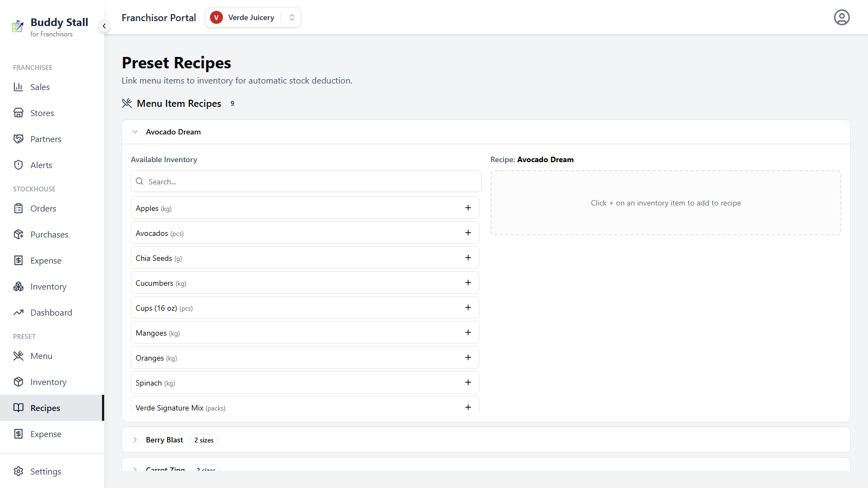Select the Apples (kg) inventory row
The height and width of the screenshot is (488, 868).
(305, 208)
